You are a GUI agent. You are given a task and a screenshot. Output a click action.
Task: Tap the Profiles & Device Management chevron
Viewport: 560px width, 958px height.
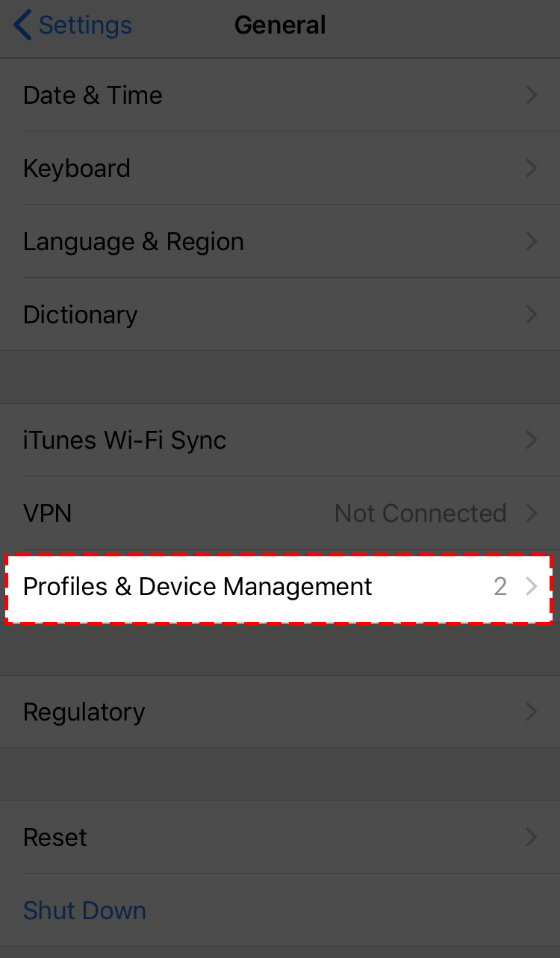(x=532, y=587)
